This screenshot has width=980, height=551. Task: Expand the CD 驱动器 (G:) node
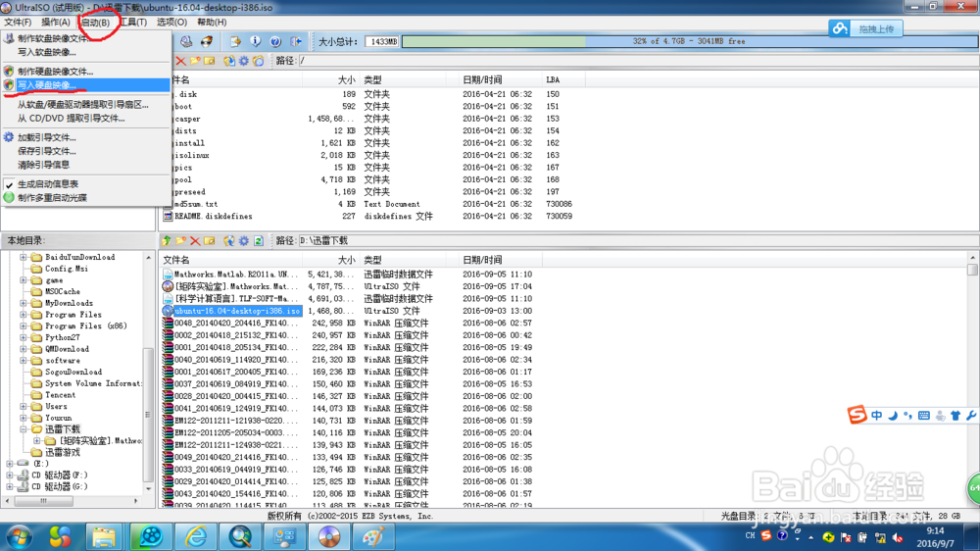(x=10, y=486)
